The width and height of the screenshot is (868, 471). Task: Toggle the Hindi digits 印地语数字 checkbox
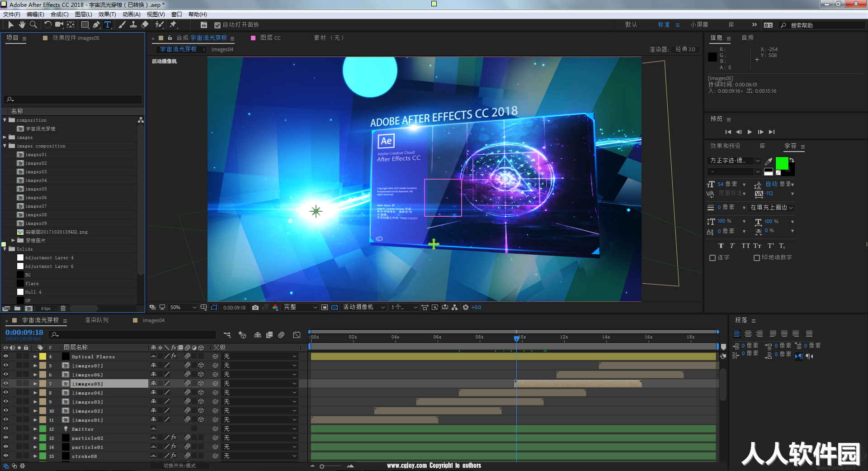[757, 258]
